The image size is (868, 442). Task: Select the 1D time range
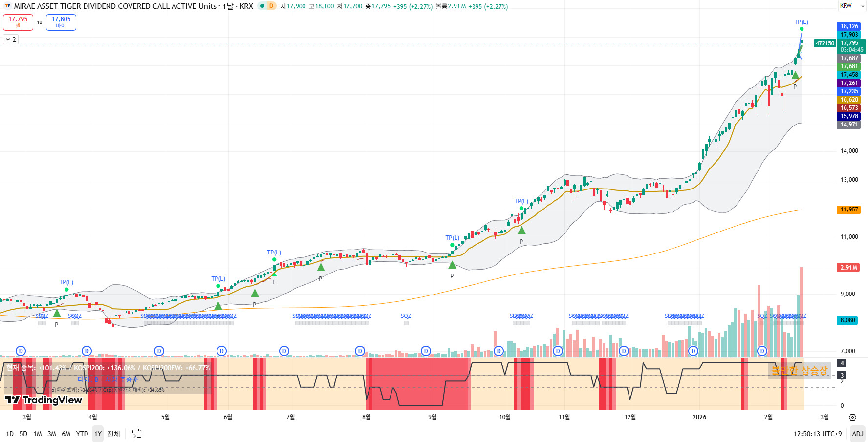(10, 434)
